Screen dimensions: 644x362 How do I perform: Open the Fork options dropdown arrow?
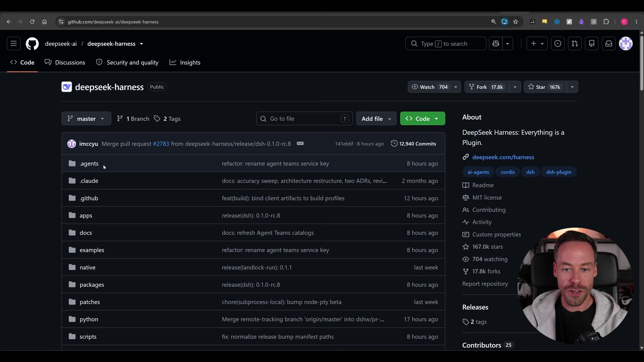point(515,87)
